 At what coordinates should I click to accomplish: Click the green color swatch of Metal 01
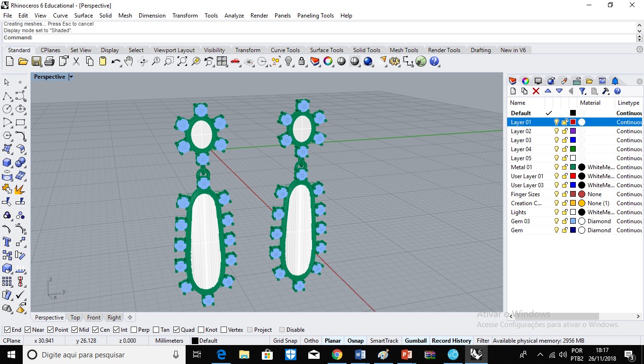(573, 167)
